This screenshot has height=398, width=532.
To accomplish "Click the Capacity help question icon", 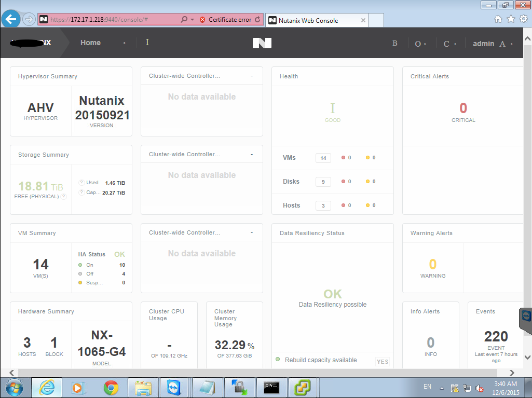I will click(x=81, y=193).
